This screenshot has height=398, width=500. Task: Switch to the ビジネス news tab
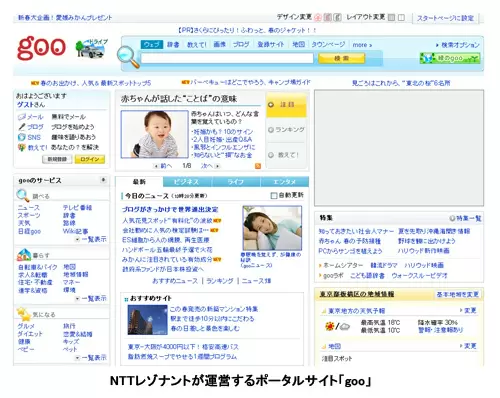(x=187, y=182)
